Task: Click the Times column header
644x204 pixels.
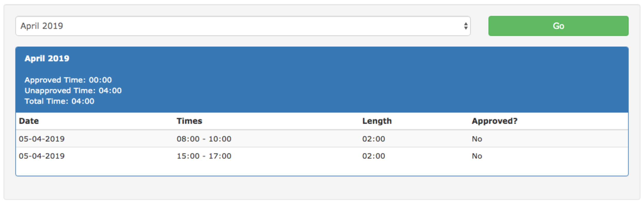Action: tap(189, 121)
